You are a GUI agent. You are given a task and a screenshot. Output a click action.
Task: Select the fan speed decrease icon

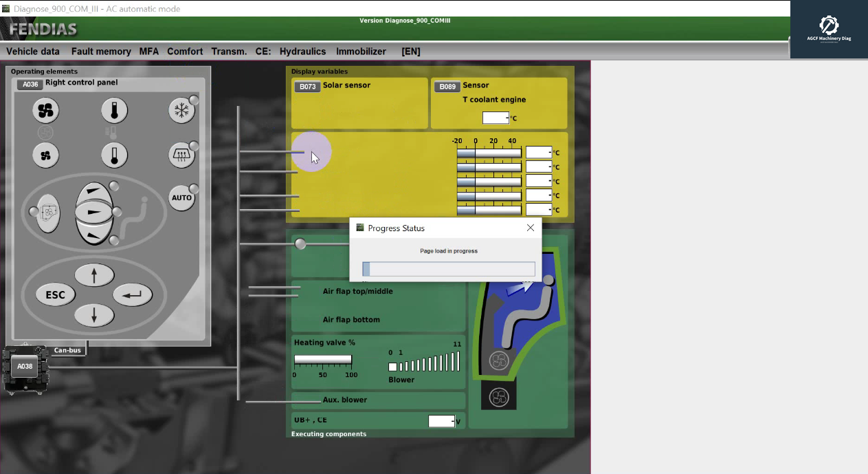click(45, 155)
